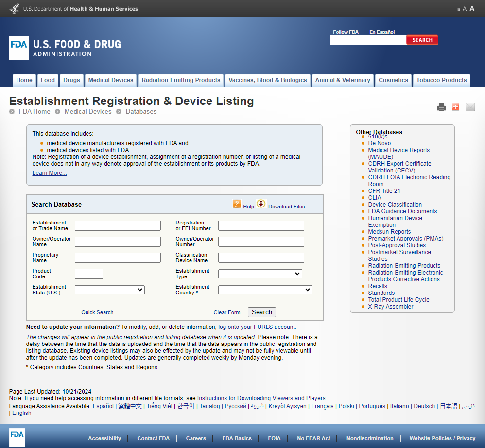Select the smallest font size a
Viewport: 485px width, 448px height.
pos(458,9)
